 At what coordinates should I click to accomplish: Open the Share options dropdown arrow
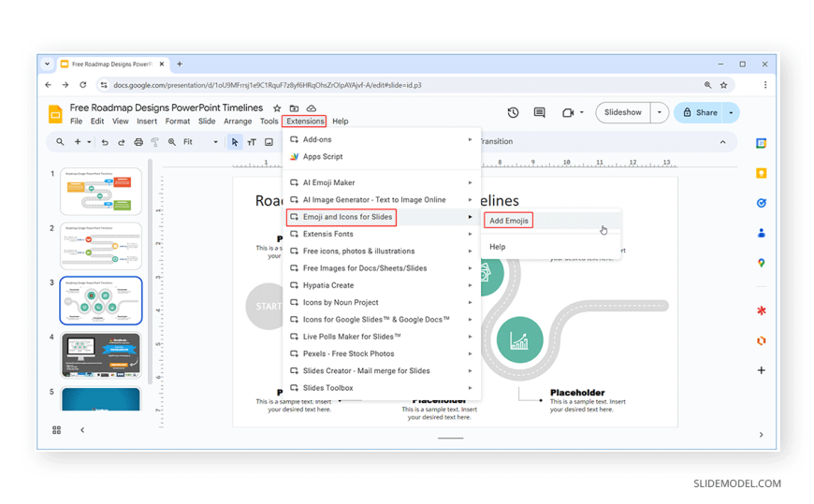[x=731, y=112]
